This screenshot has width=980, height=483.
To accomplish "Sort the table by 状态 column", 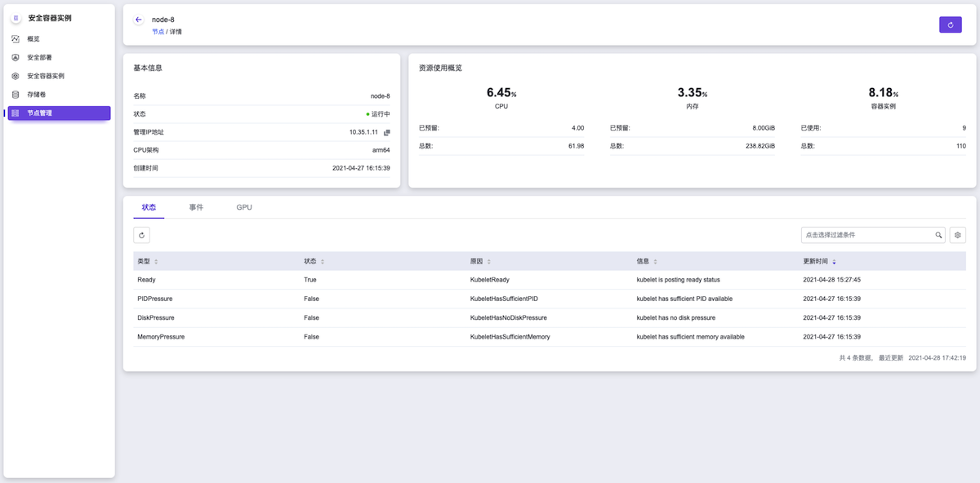I will [x=322, y=262].
